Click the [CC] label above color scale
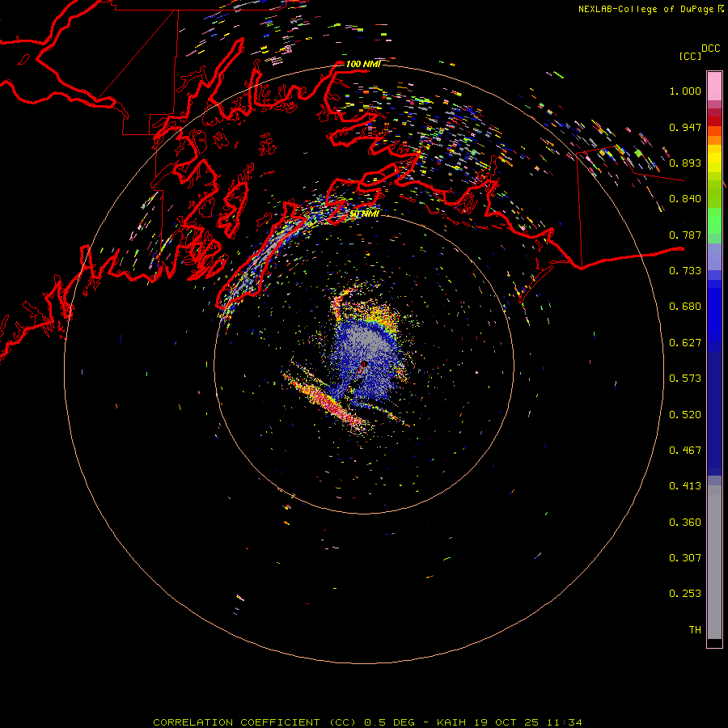This screenshot has height=728, width=728. click(x=690, y=56)
